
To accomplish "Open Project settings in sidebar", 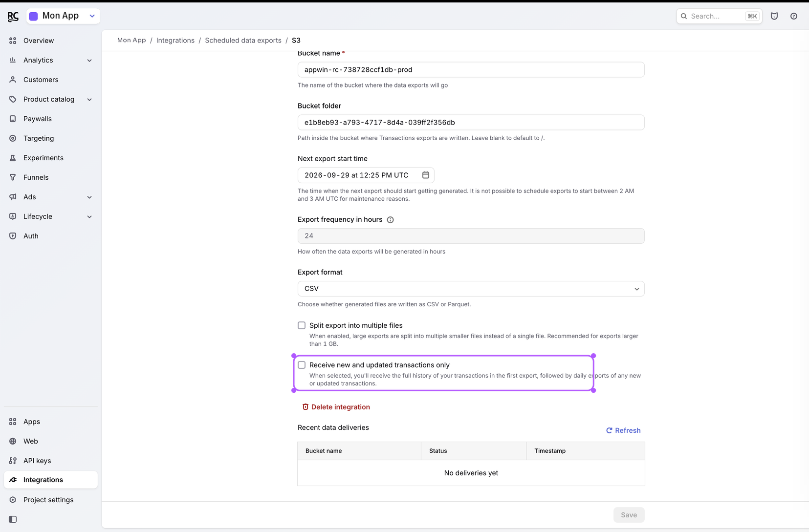I will point(51,500).
